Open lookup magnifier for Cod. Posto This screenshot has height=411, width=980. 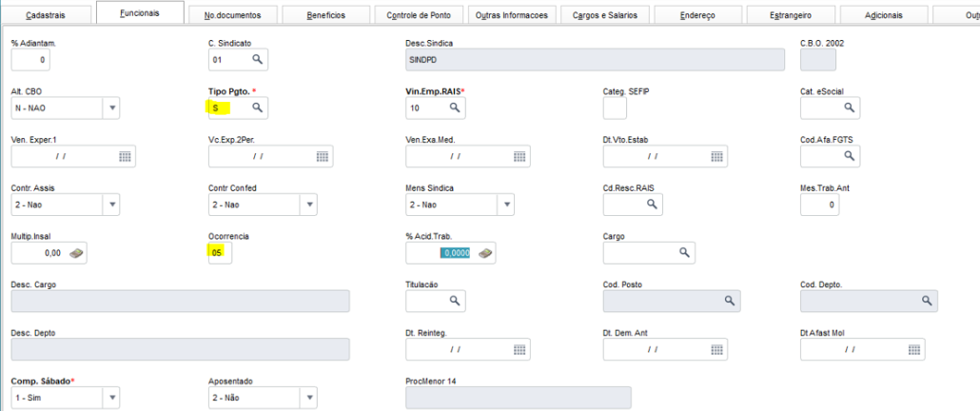coord(729,301)
